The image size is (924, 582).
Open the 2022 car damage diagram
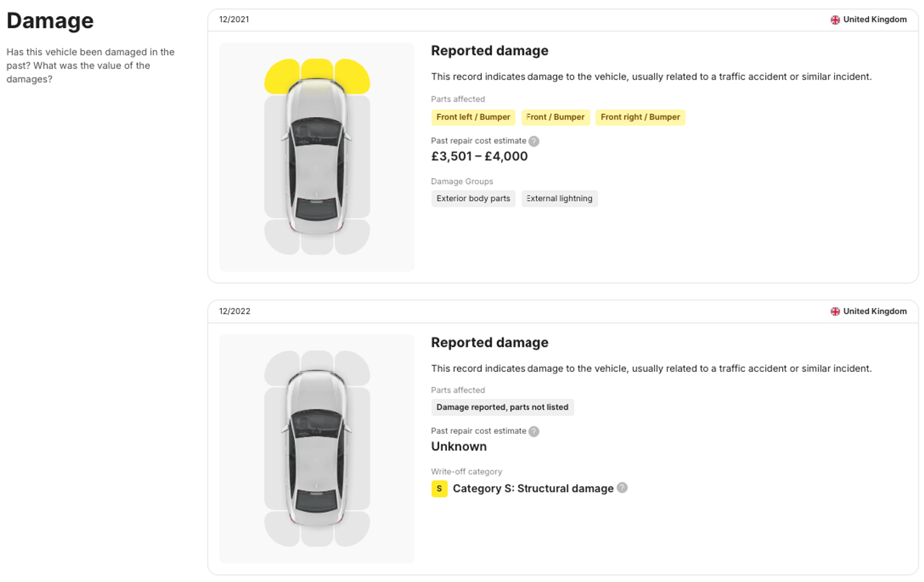(x=317, y=449)
